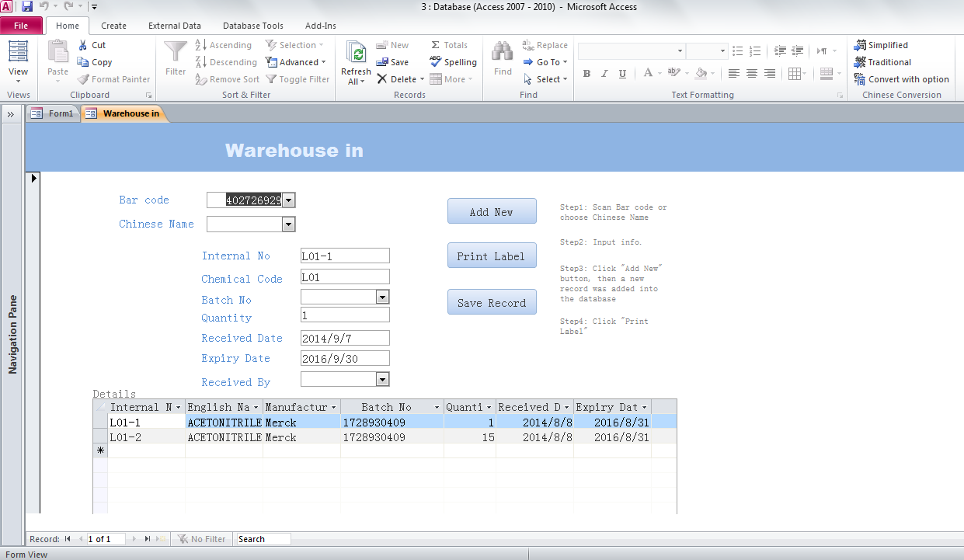Expand the Navigation Pane
This screenshot has height=560, width=964.
point(12,114)
